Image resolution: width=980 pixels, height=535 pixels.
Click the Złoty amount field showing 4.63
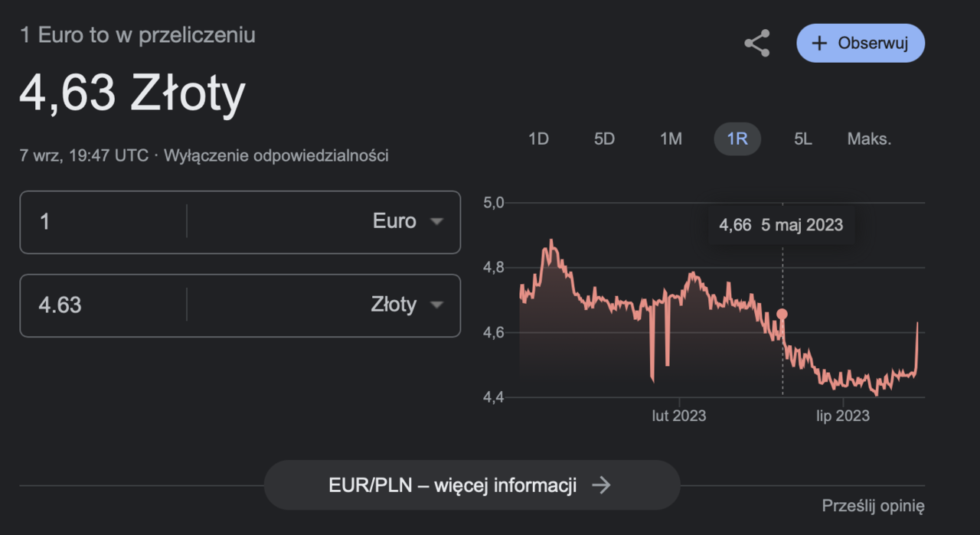[103, 305]
